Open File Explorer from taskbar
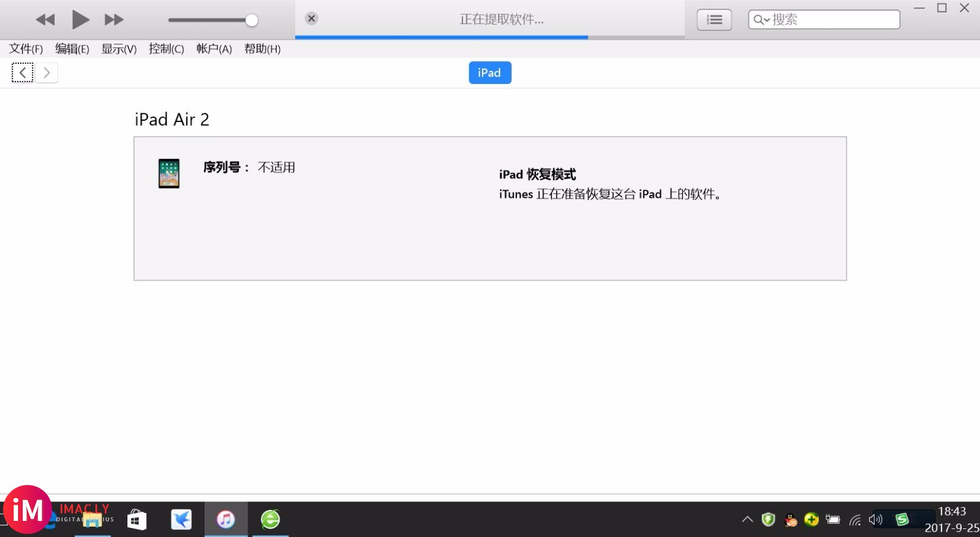Image resolution: width=980 pixels, height=537 pixels. click(92, 520)
